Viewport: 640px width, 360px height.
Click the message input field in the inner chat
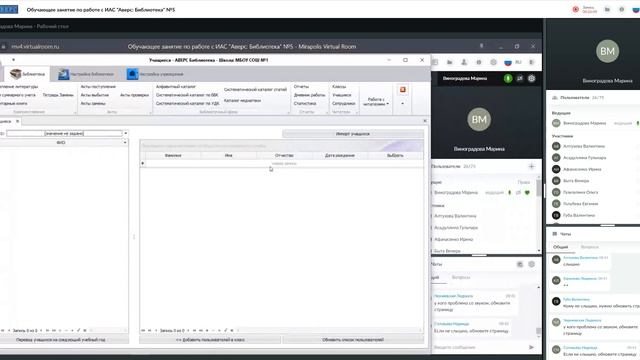pyautogui.click(x=478, y=347)
